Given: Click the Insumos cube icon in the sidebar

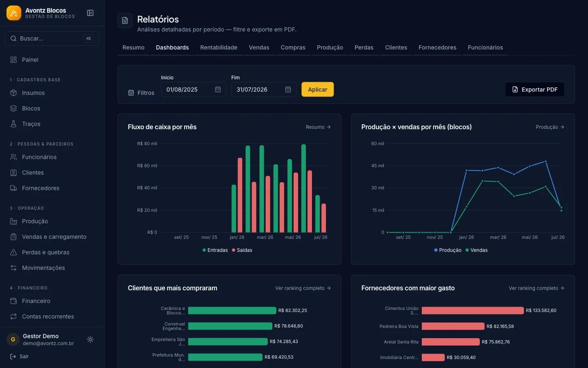Looking at the screenshot, I should click(13, 93).
